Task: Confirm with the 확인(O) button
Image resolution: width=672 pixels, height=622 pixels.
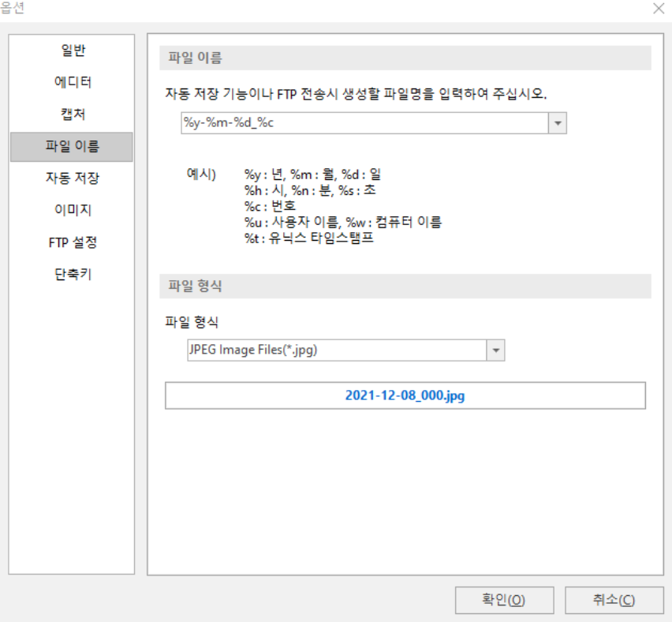Action: point(504,600)
